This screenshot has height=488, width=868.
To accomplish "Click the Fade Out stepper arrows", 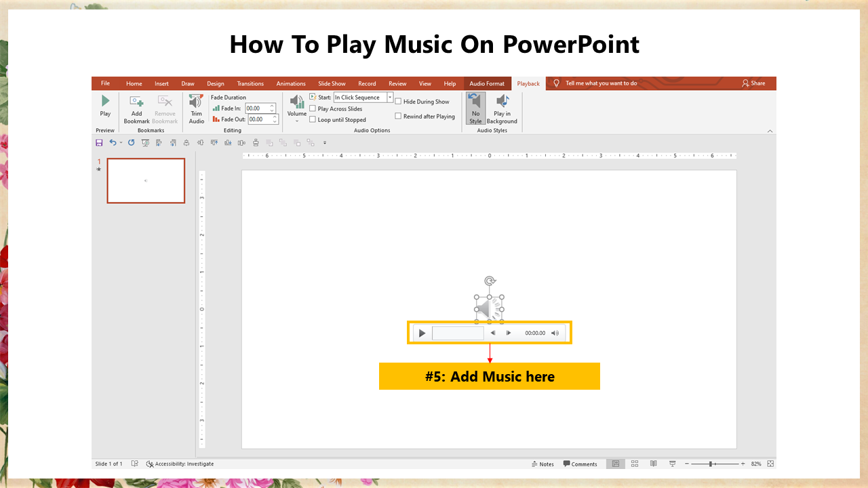I will click(275, 119).
